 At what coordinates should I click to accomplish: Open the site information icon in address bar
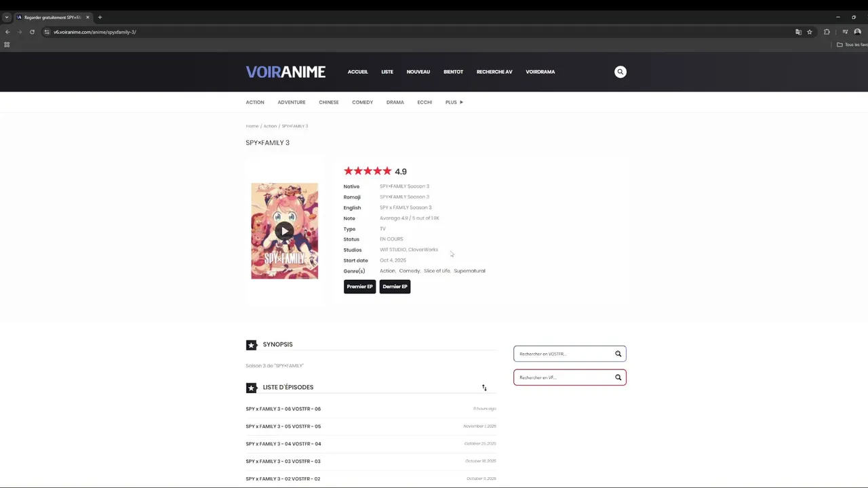(x=47, y=32)
